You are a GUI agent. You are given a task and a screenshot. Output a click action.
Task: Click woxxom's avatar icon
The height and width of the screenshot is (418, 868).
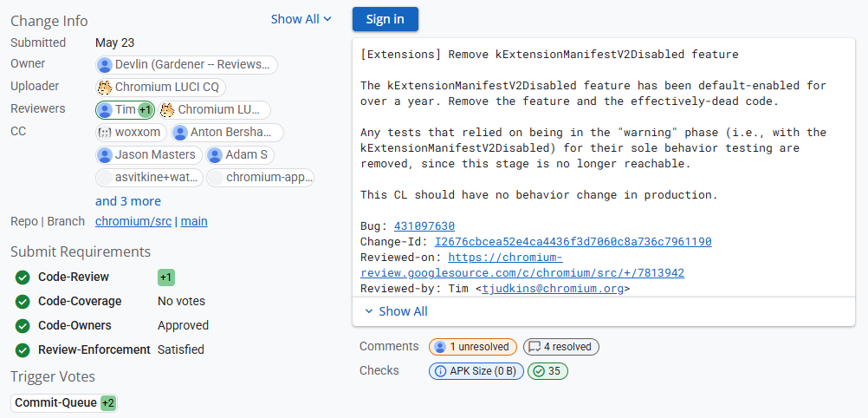pyautogui.click(x=104, y=133)
